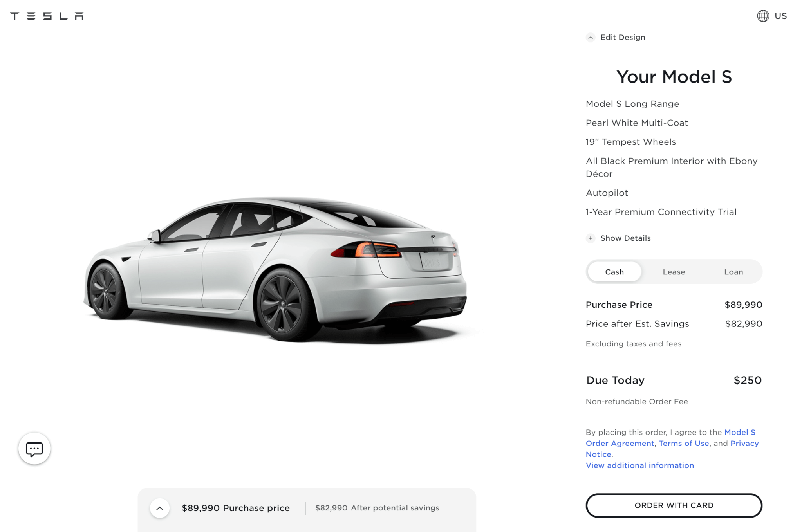The height and width of the screenshot is (532, 802).
Task: Click the plus icon beside Show Details
Action: (x=591, y=238)
